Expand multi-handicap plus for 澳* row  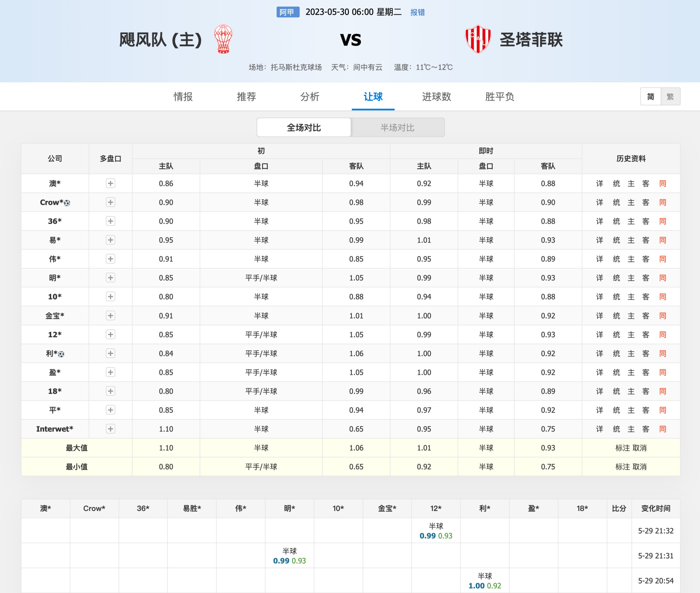[x=110, y=183]
